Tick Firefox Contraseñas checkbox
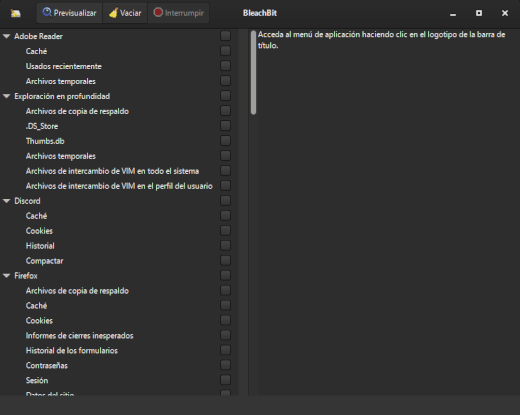This screenshot has width=520, height=415. (x=225, y=365)
